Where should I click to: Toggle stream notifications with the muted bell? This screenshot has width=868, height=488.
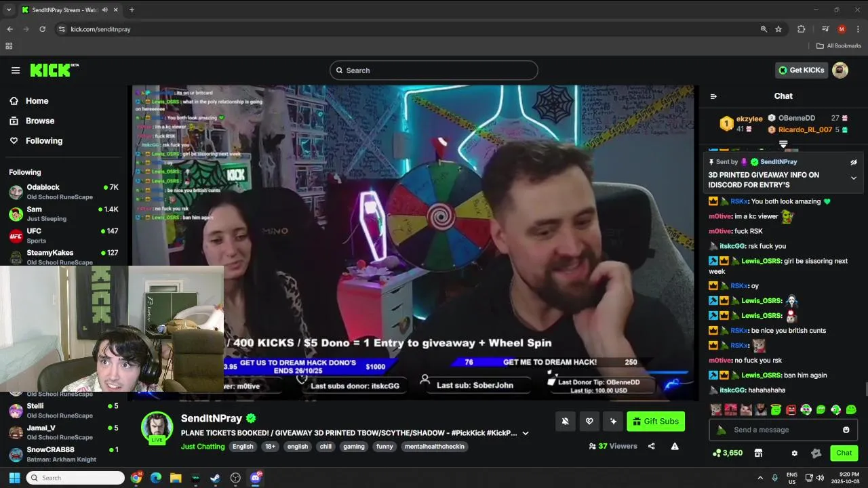pyautogui.click(x=565, y=422)
